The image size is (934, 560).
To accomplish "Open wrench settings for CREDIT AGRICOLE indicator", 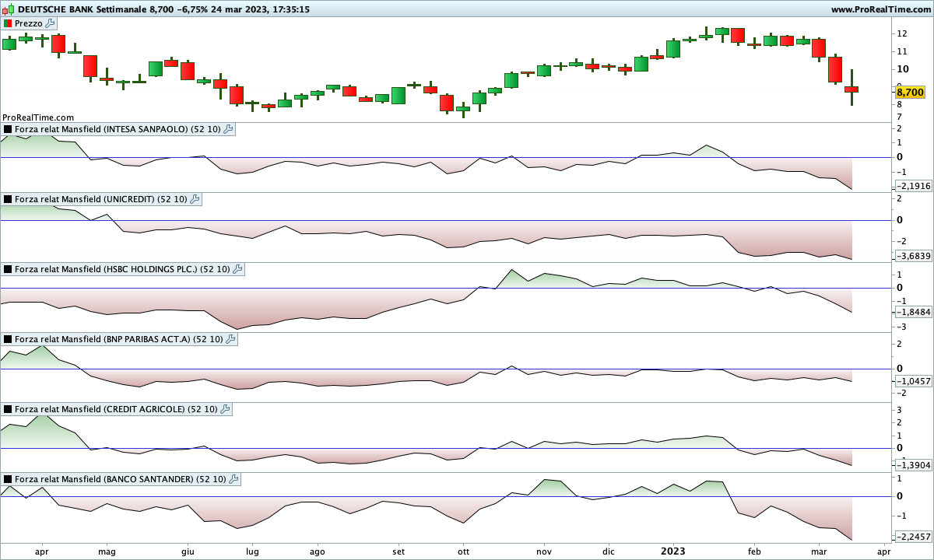I will tap(225, 409).
